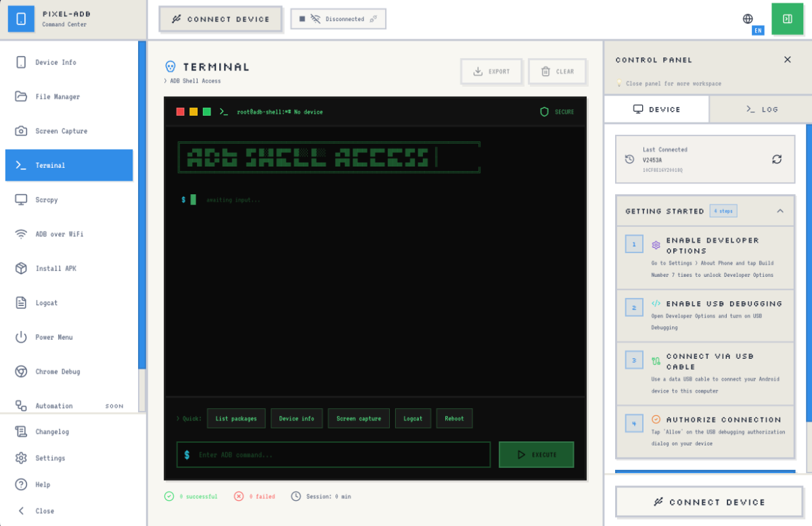Screen dimensions: 812x526
Task: Click the Help question mark icon
Action: [x=21, y=485]
